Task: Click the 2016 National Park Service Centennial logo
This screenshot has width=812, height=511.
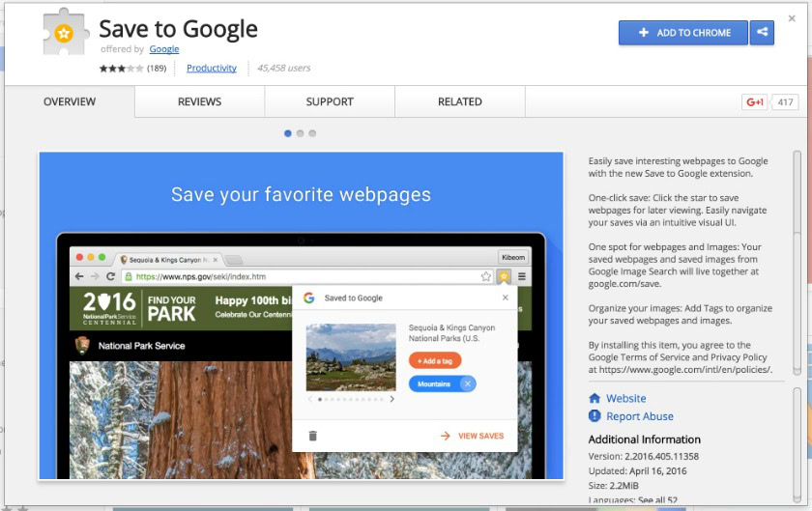Action: pos(110,308)
